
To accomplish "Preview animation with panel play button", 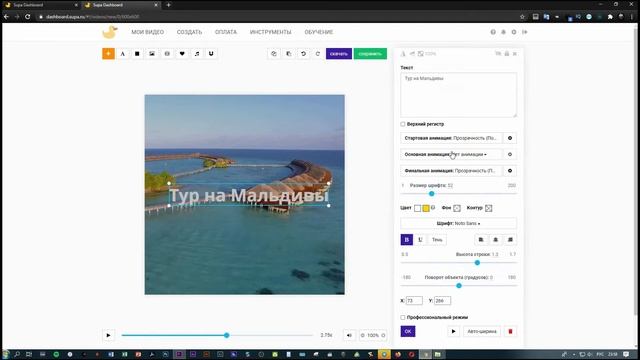I will pos(453,331).
